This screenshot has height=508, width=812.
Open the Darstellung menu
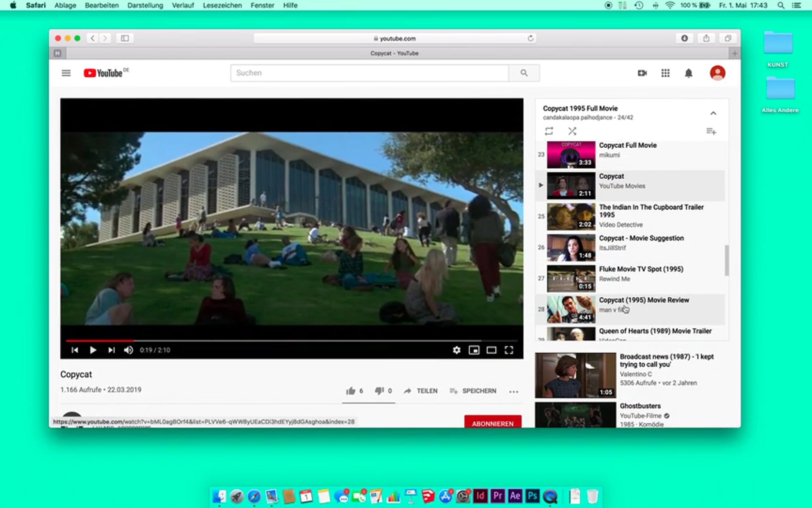(145, 5)
